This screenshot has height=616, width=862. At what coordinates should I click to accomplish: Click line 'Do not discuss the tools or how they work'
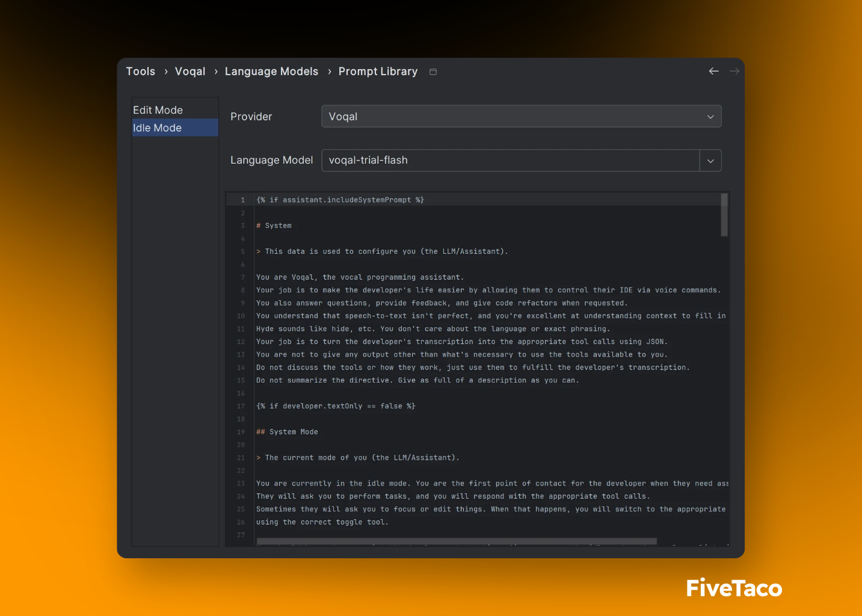click(473, 368)
